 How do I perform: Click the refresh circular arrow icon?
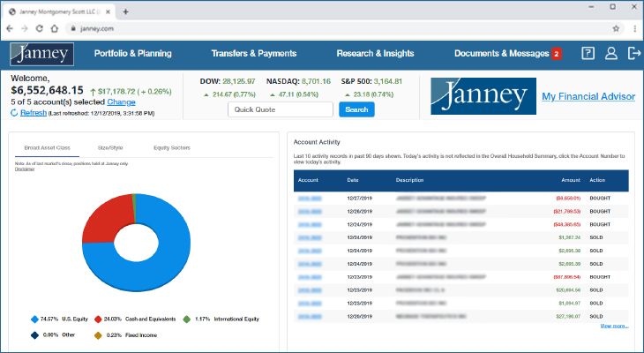click(x=14, y=113)
